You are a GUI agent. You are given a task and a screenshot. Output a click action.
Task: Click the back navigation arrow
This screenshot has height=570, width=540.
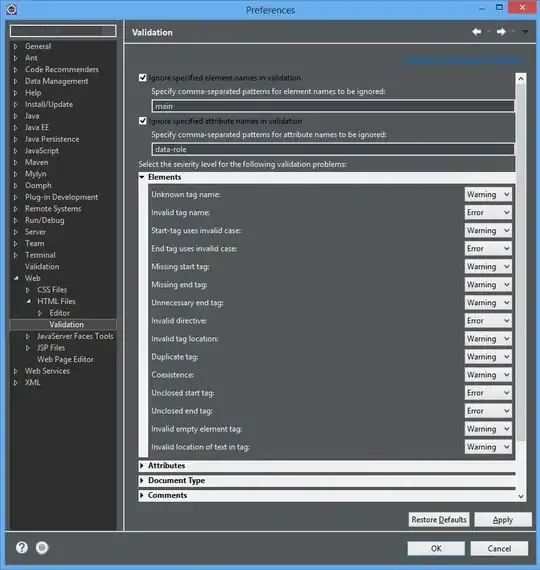click(x=477, y=32)
